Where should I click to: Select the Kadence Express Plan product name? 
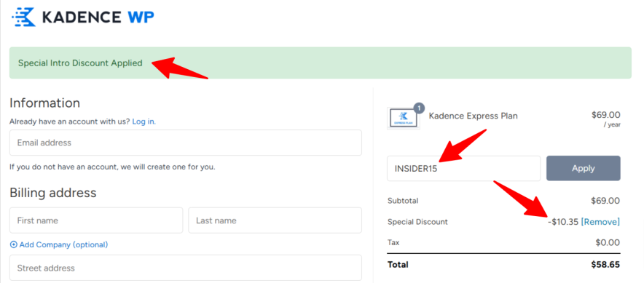coord(473,116)
